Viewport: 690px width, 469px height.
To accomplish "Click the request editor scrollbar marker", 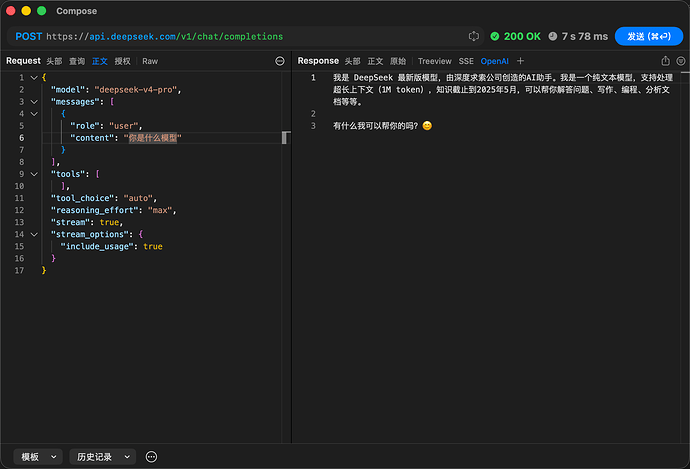I will pyautogui.click(x=285, y=138).
